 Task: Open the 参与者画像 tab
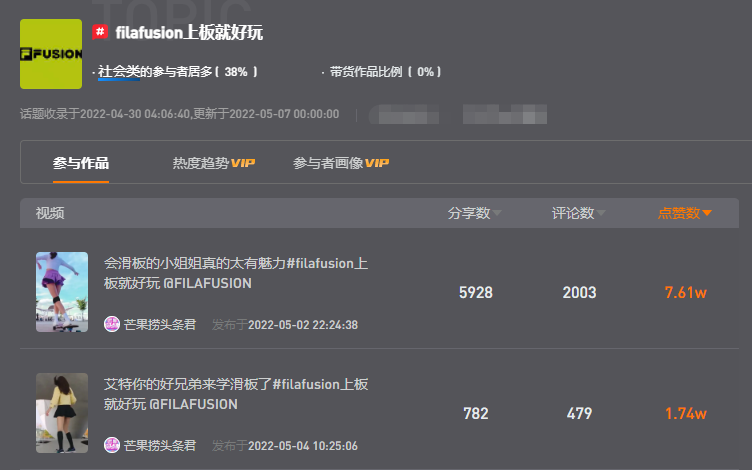pyautogui.click(x=328, y=163)
